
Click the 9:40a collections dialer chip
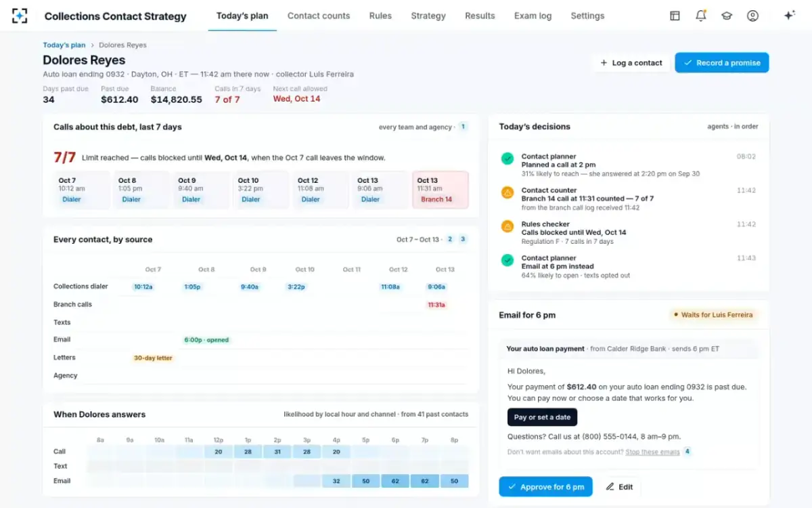(250, 287)
